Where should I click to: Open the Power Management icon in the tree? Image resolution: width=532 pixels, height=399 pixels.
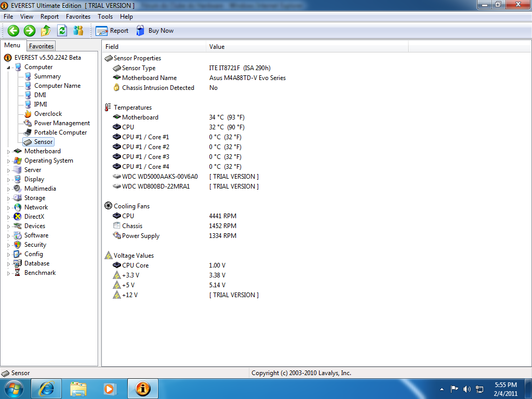point(28,123)
